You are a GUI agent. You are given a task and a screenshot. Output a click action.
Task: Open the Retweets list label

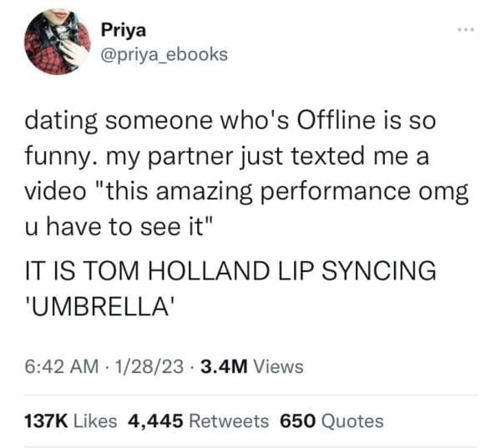tap(229, 421)
